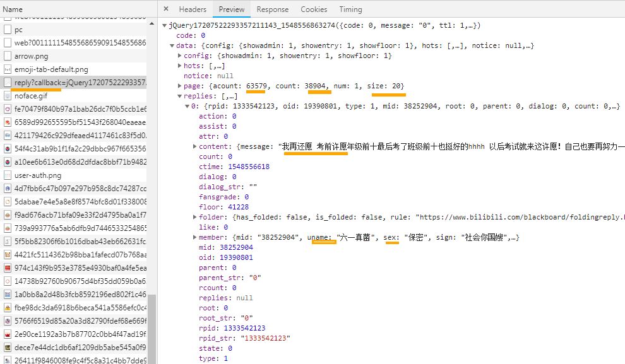Open the Timing tab
The image size is (625, 364).
(351, 9)
